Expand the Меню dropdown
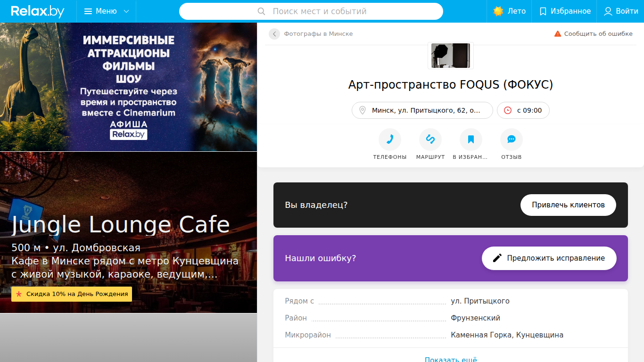 [107, 11]
